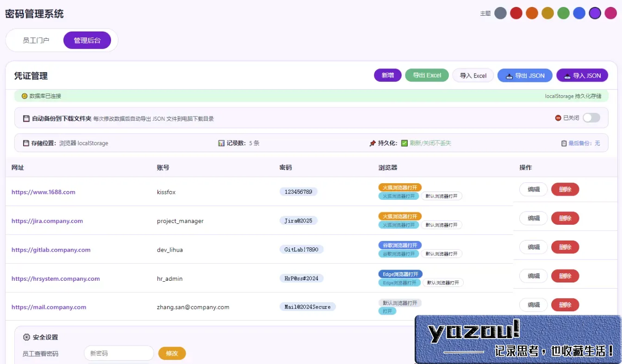Switch to the 员工门户 tab
Image resolution: width=622 pixels, height=364 pixels.
tap(36, 40)
